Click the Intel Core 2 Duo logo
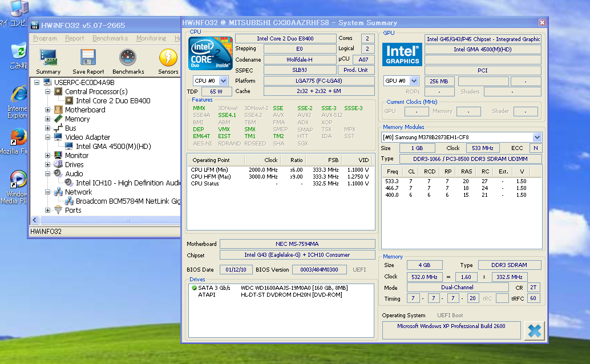The image size is (590, 364). click(210, 52)
